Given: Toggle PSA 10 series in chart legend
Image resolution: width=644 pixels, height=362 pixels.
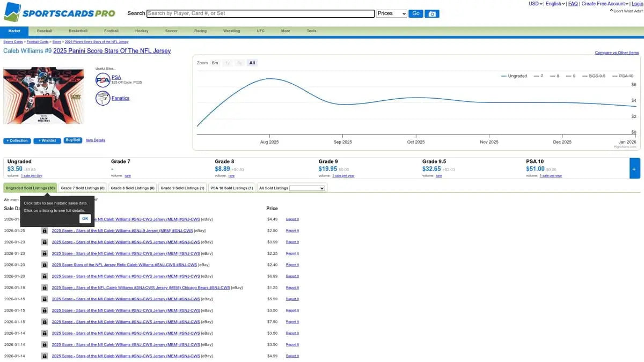Looking at the screenshot, I should [x=623, y=76].
